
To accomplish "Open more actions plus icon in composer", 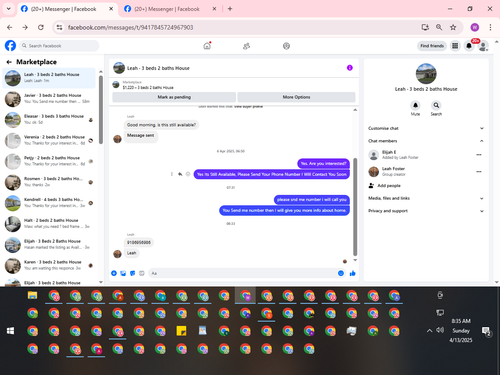I will point(114,273).
